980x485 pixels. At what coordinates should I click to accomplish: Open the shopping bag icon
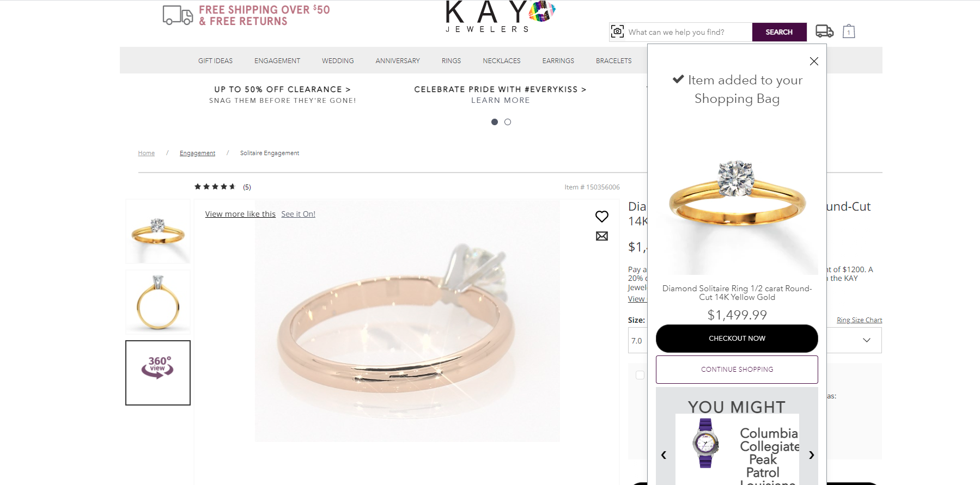pos(849,32)
